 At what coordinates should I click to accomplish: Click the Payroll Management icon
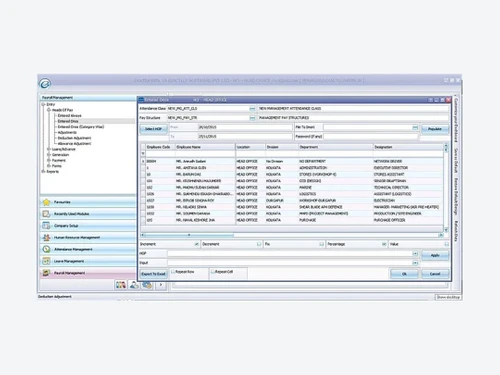pyautogui.click(x=46, y=273)
